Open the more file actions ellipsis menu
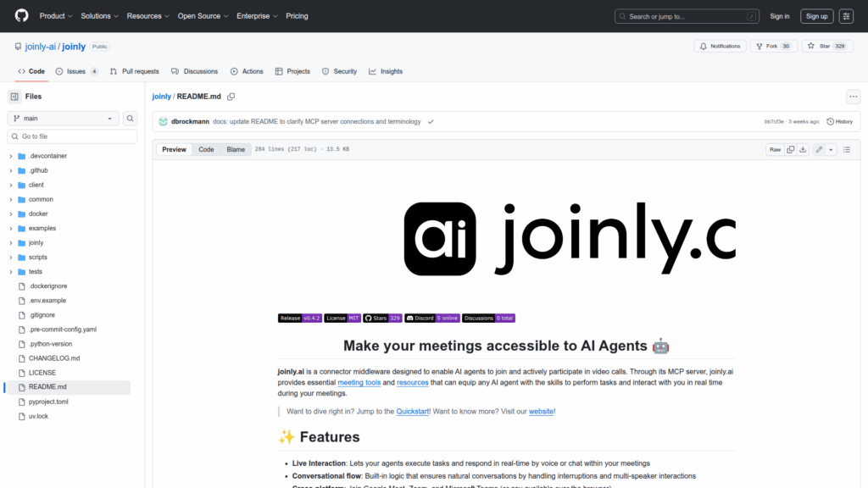 853,97
